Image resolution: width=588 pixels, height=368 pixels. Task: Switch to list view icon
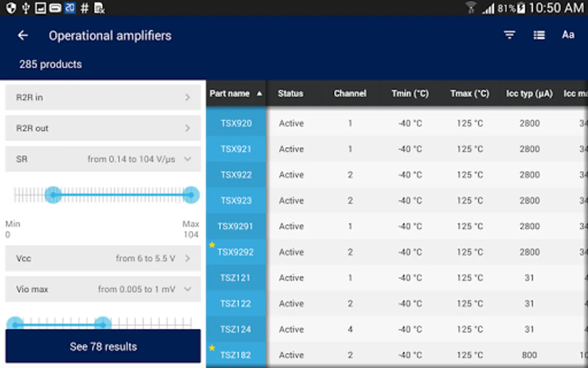(x=539, y=35)
